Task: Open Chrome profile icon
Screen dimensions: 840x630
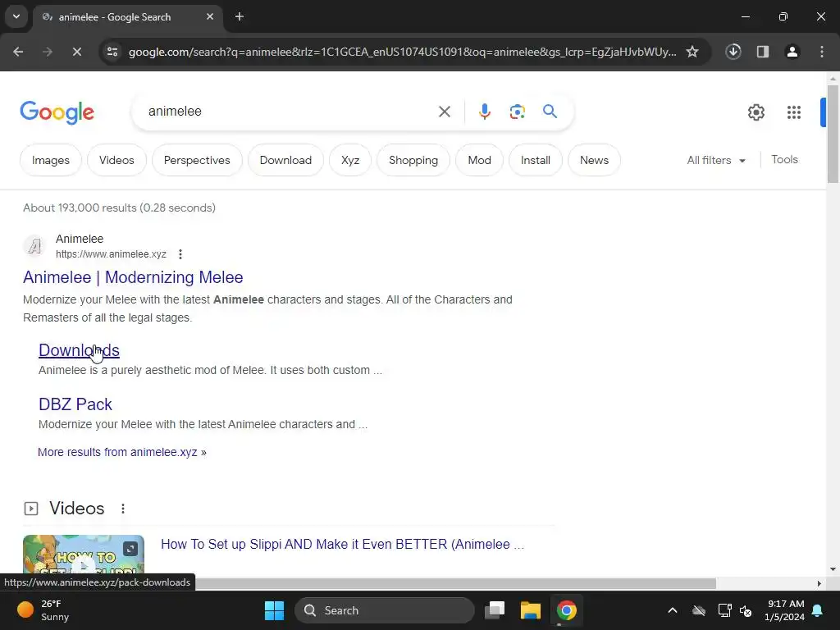Action: coord(792,52)
